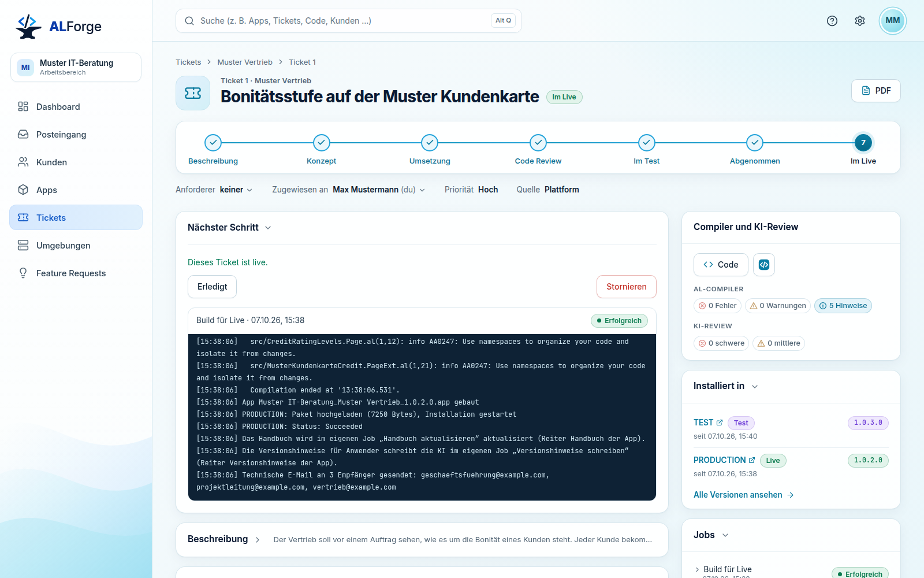Click into the search field
Viewport: 924px width, 578px height.
[349, 21]
